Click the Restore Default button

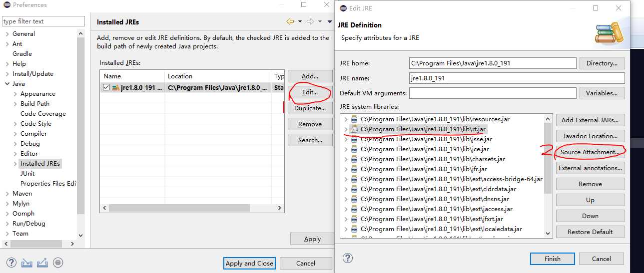590,232
